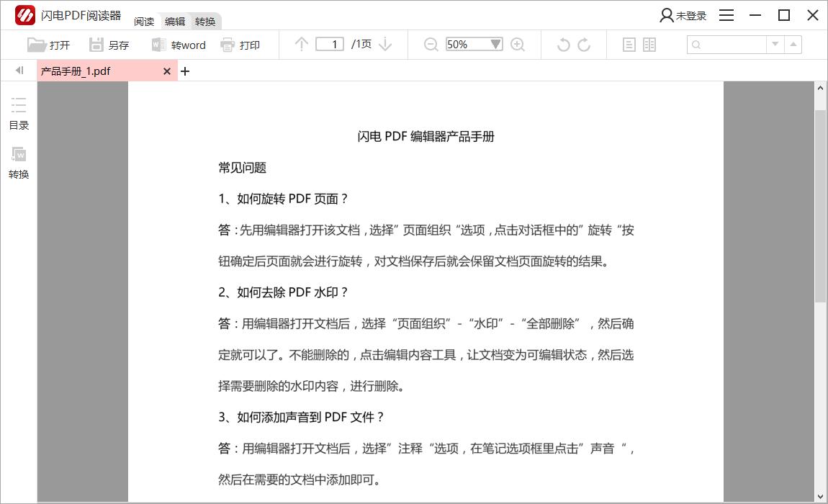Zoom in with the plus magnifier
This screenshot has height=504, width=828.
(x=518, y=45)
